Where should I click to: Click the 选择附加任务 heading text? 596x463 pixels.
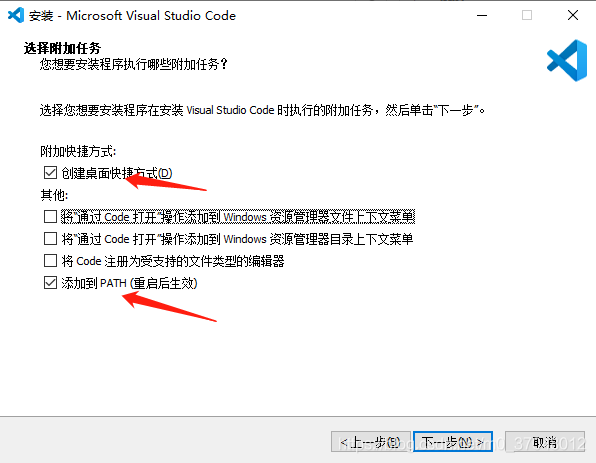(x=62, y=48)
